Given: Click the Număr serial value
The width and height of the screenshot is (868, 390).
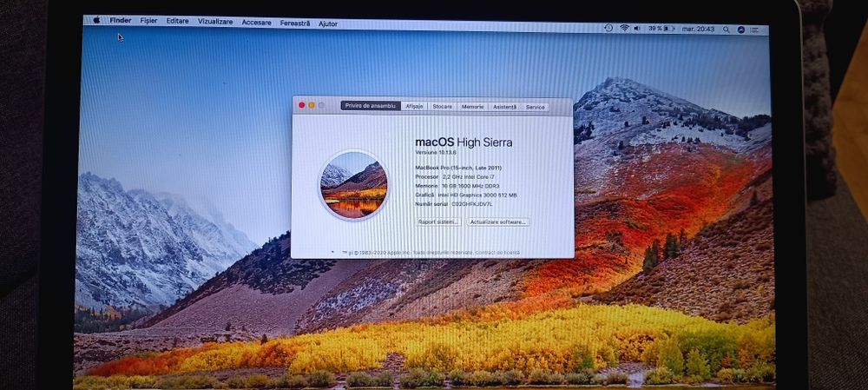Looking at the screenshot, I should pos(472,204).
